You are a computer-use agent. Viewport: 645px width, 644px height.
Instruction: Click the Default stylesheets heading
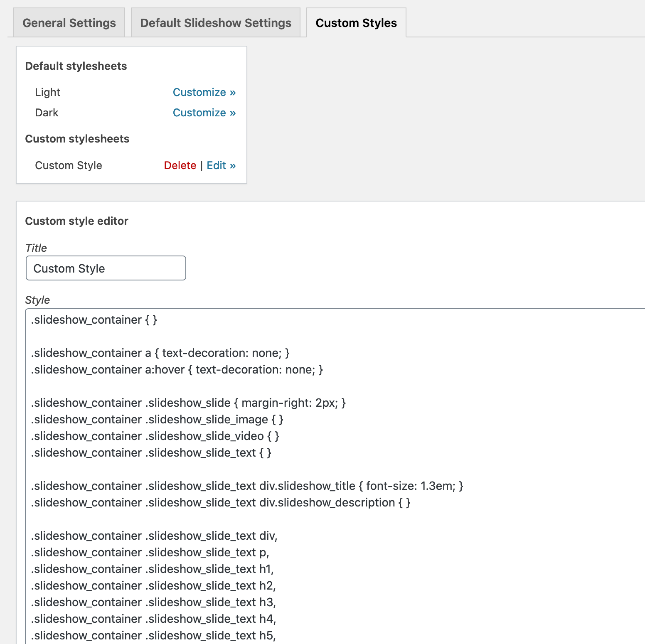click(x=76, y=66)
